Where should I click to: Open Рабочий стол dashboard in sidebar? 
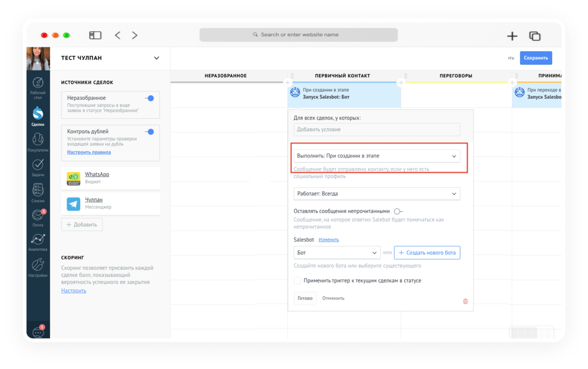coord(38,88)
